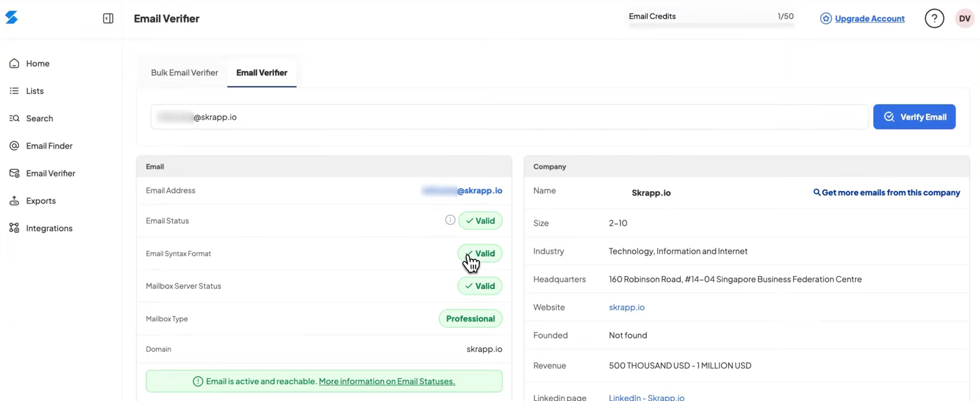Open LinkedIn - Skrapp.io link

coord(646,397)
